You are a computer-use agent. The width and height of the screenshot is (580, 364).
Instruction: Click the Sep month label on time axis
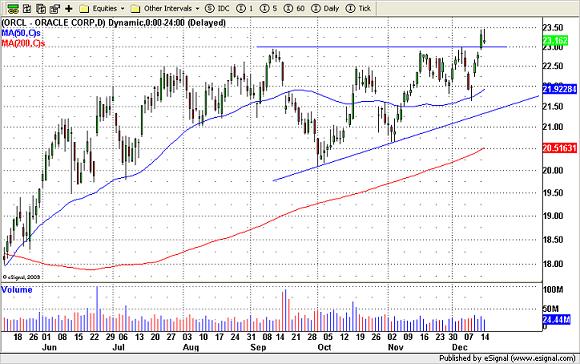click(x=258, y=347)
